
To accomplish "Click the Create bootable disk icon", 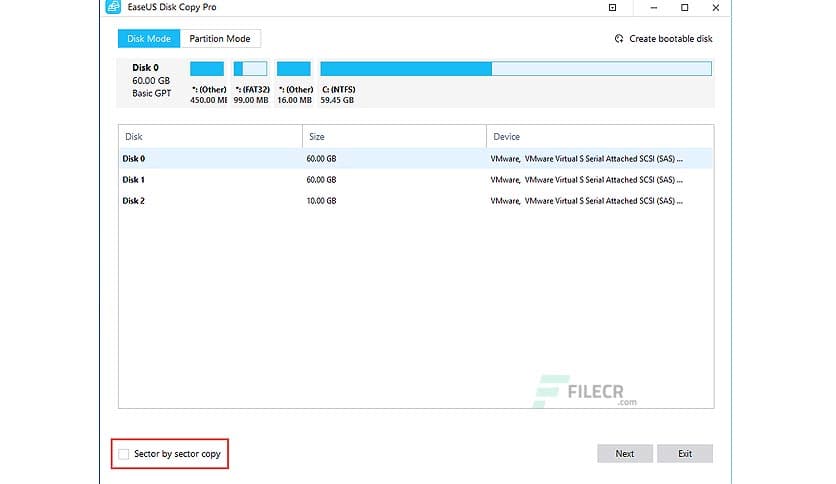I will [619, 39].
